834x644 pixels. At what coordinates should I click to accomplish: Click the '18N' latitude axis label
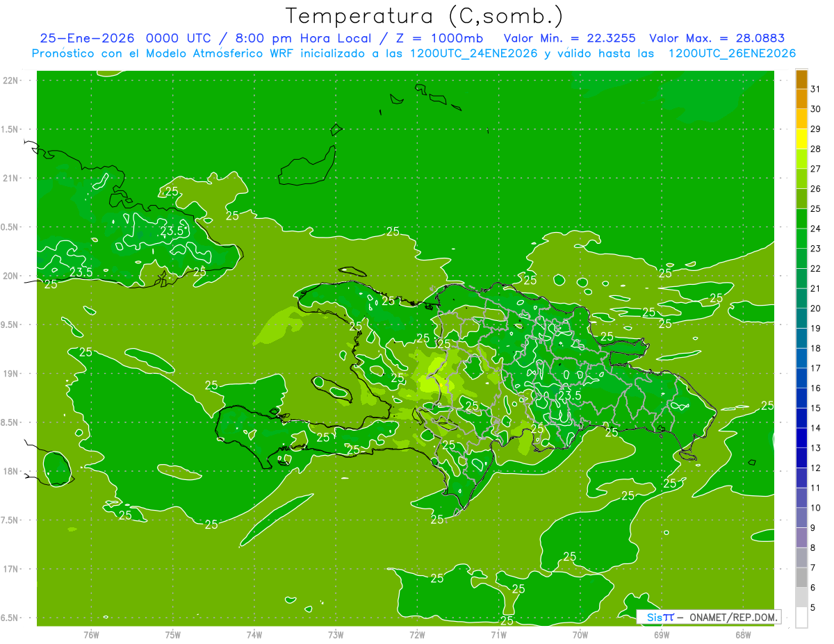(x=11, y=471)
